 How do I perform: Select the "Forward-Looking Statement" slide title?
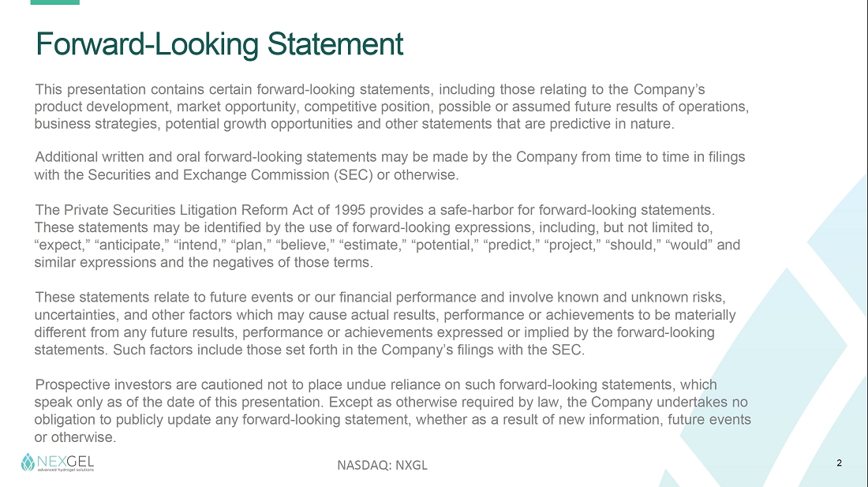click(219, 44)
